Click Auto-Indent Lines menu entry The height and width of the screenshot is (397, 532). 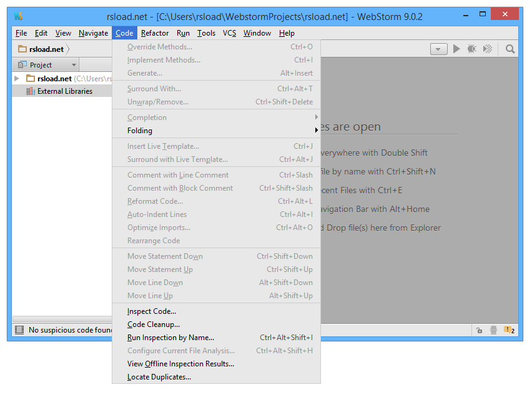216,214
